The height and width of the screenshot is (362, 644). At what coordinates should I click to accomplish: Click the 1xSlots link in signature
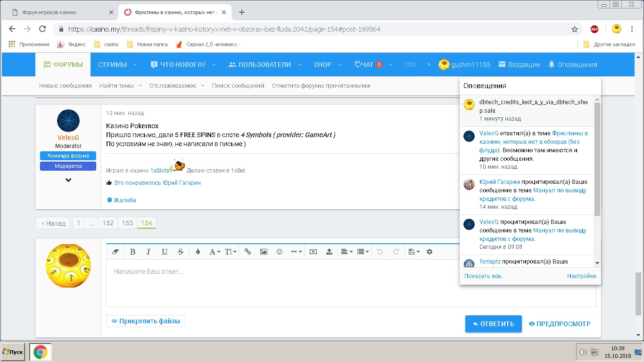click(159, 170)
